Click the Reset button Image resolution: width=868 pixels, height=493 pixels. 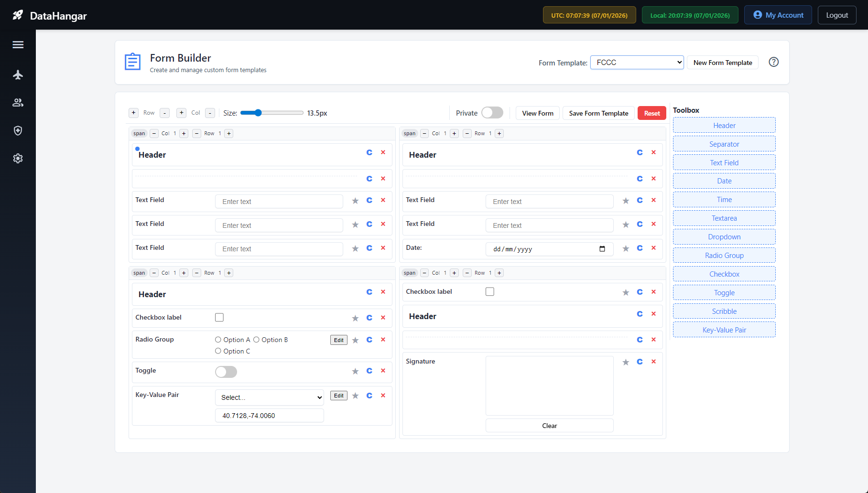point(651,113)
